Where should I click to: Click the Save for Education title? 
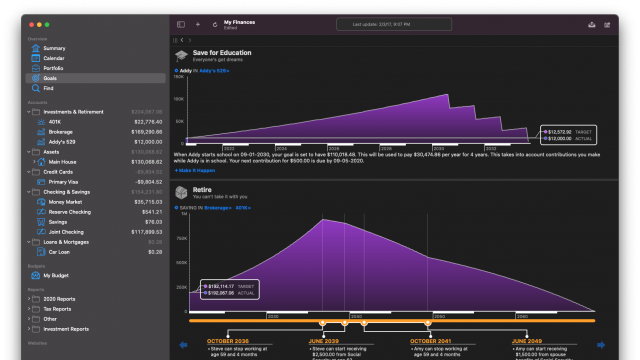point(222,53)
